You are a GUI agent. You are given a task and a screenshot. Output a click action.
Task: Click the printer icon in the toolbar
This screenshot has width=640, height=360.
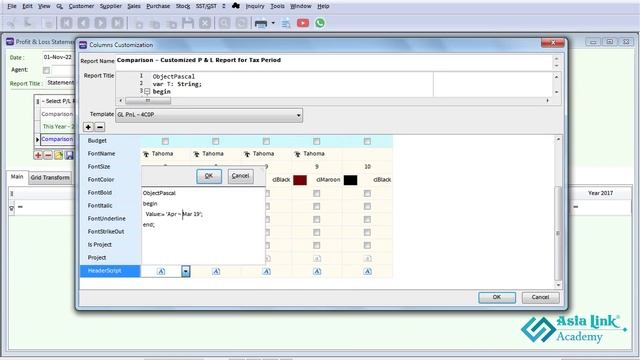coord(260,23)
